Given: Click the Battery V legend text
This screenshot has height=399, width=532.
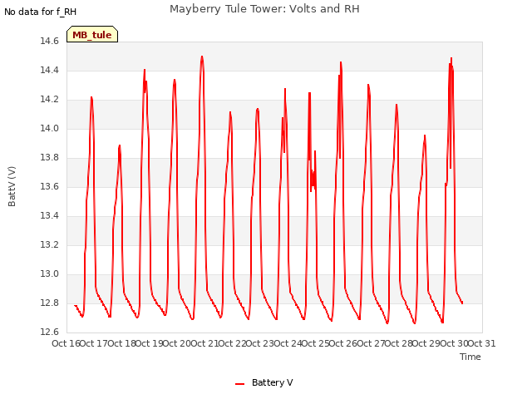Looking at the screenshot, I should tap(272, 382).
